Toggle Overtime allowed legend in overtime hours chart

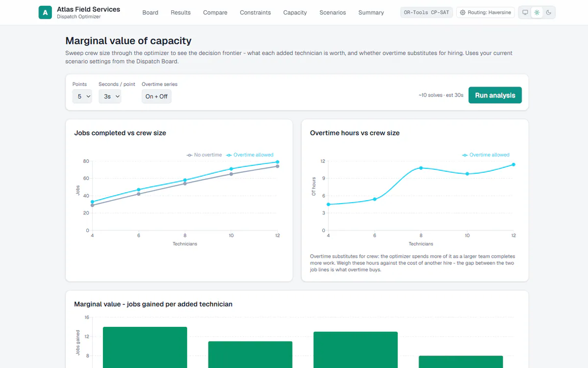coord(486,155)
